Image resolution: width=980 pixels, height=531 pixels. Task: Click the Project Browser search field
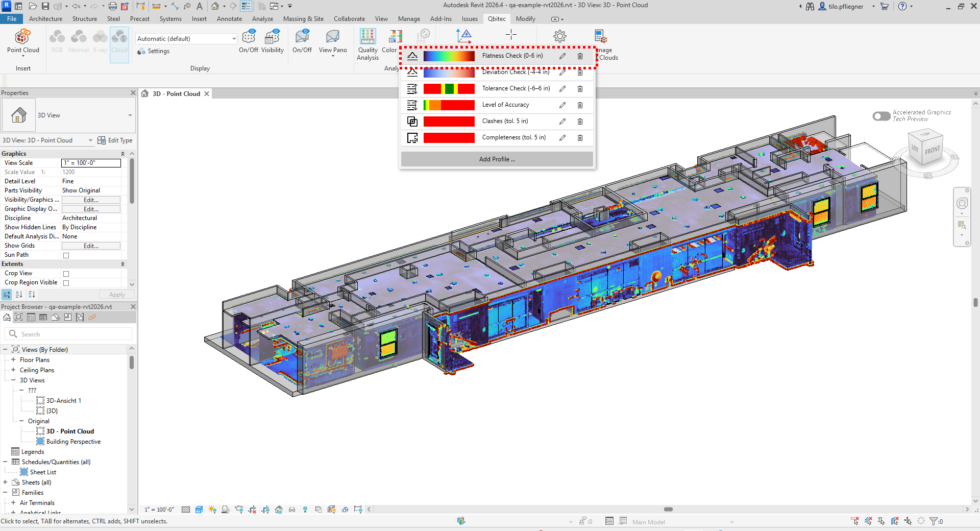(69, 334)
